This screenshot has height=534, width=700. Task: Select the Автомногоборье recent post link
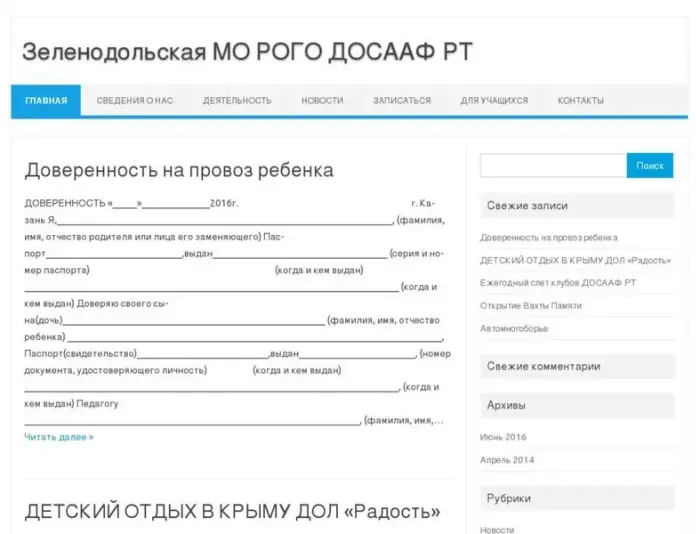point(514,328)
